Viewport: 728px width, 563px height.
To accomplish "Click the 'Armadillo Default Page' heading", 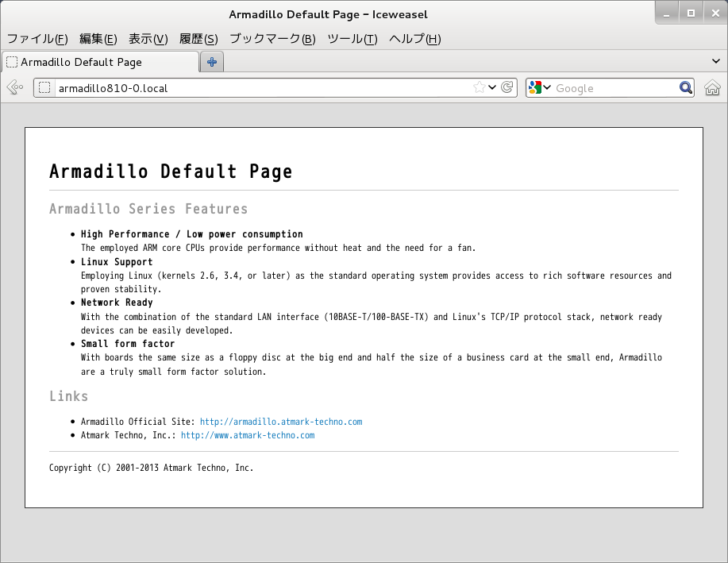I will pos(171,172).
